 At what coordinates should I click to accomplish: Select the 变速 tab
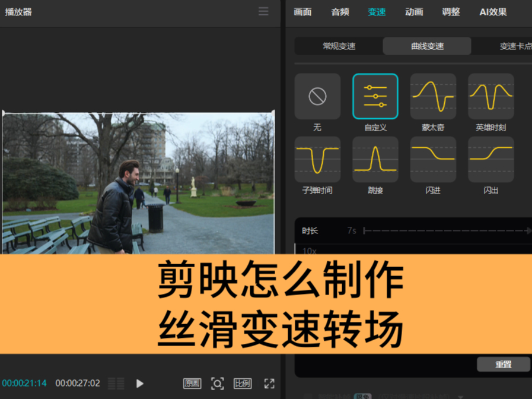click(377, 12)
